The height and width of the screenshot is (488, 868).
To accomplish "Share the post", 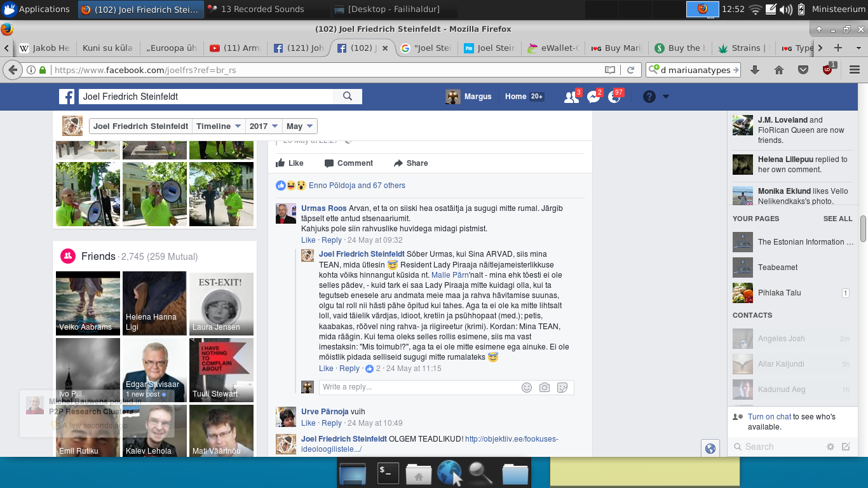I will coord(410,163).
